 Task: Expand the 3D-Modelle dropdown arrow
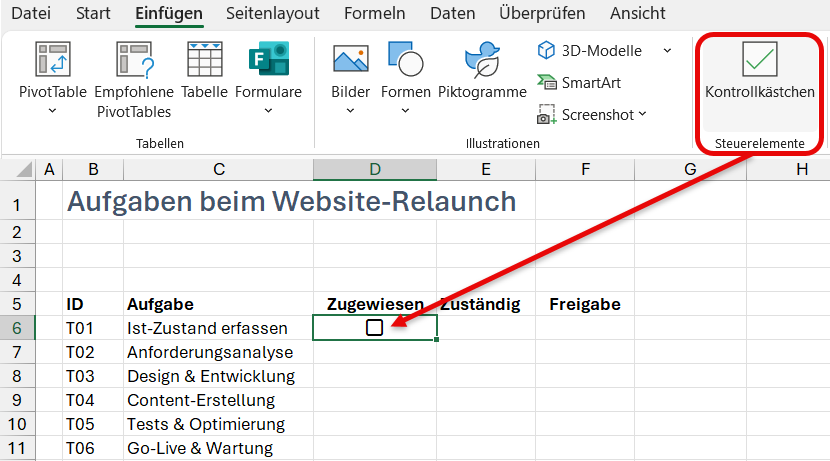click(667, 51)
